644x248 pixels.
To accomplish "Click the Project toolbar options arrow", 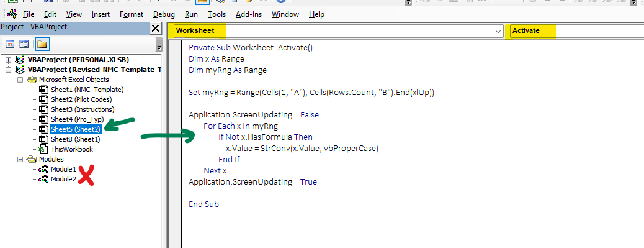I will (159, 44).
